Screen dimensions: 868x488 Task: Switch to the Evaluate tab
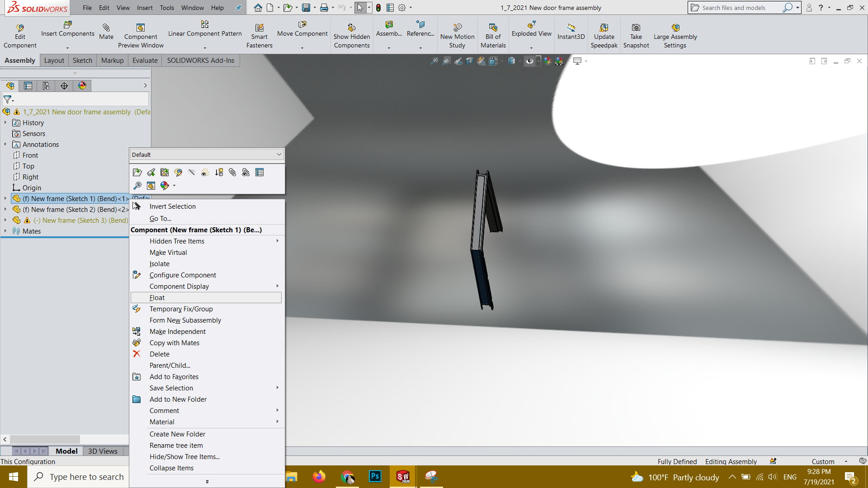(x=145, y=61)
